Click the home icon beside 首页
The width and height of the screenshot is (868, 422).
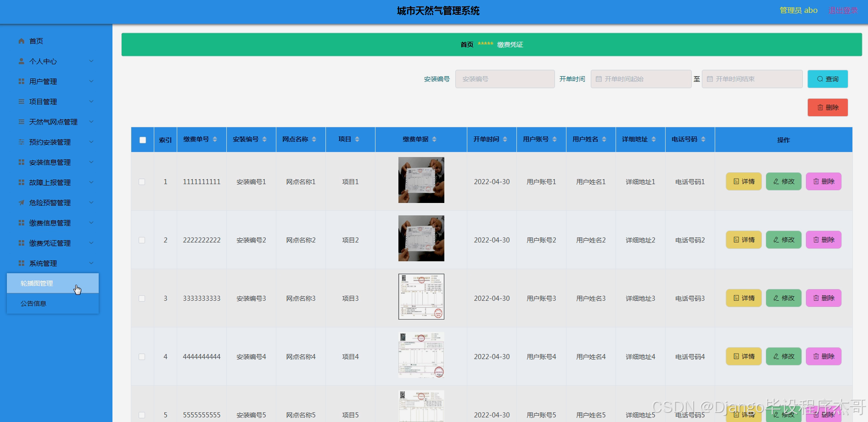[22, 41]
